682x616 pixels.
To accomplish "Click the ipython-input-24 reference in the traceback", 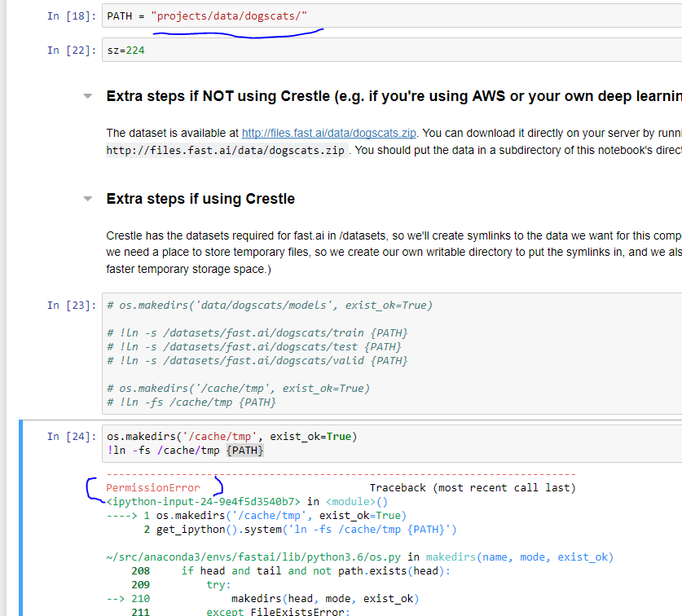I will click(203, 501).
